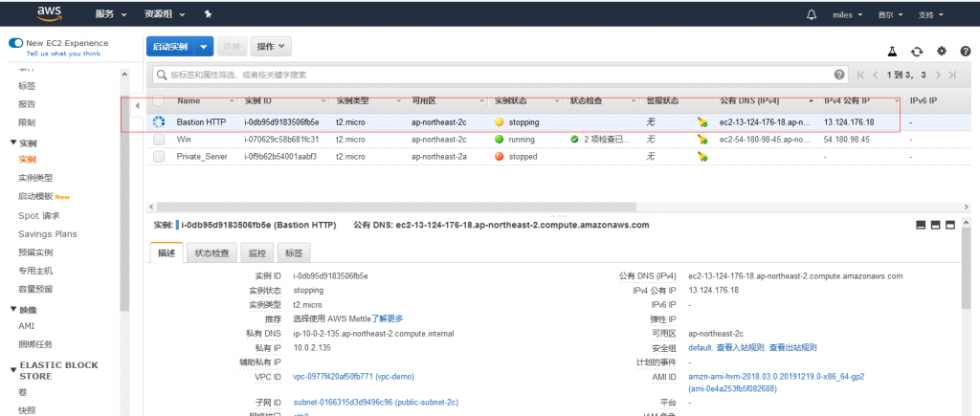Open 查看出站规则 outbound rules link
The height and width of the screenshot is (416, 980).
click(x=792, y=348)
